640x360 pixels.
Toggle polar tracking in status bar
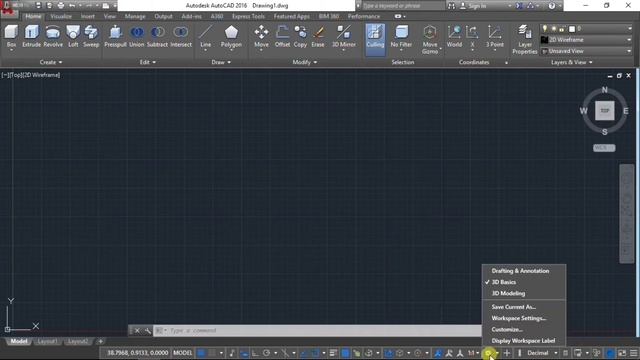267,353
